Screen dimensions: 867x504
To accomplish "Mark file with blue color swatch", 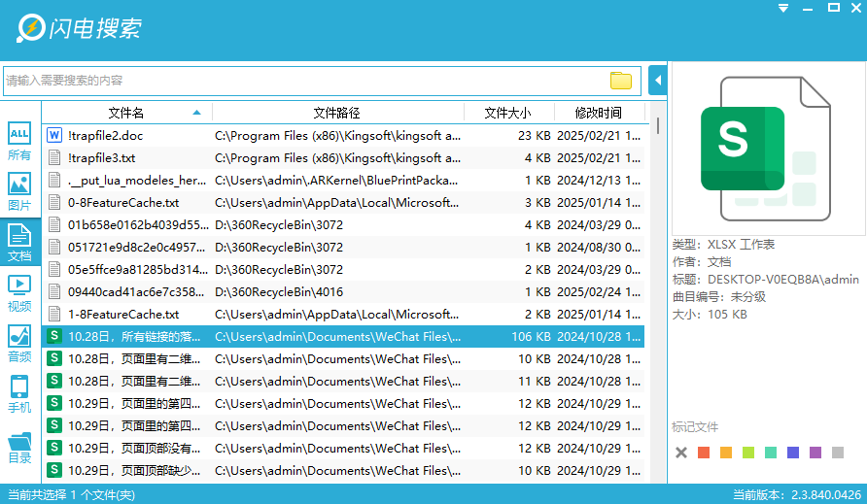I will [793, 453].
